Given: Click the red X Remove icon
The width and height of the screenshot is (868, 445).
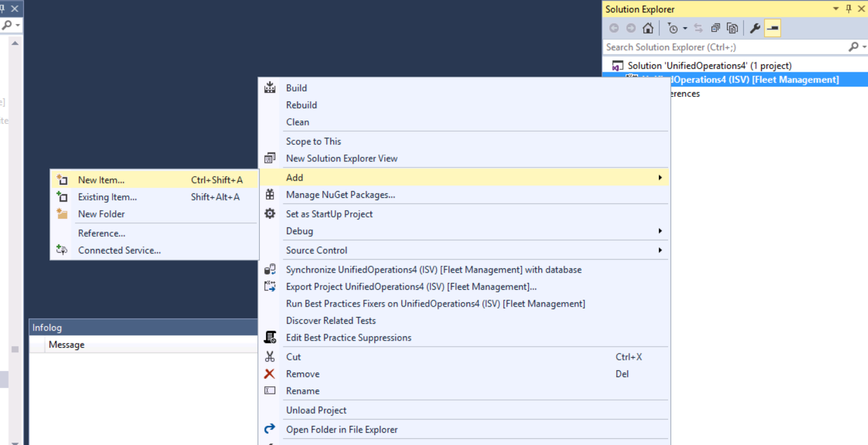Looking at the screenshot, I should pyautogui.click(x=270, y=374).
